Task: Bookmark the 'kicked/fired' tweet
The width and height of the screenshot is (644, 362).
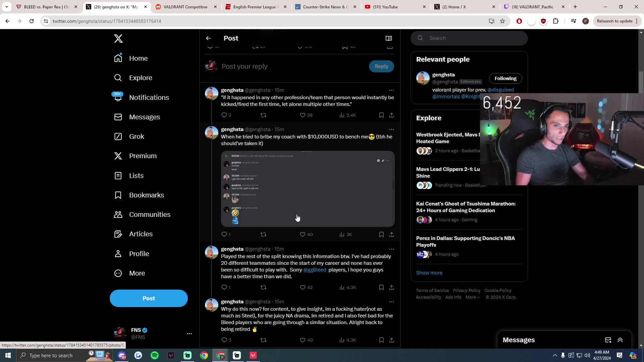Action: coord(381,115)
